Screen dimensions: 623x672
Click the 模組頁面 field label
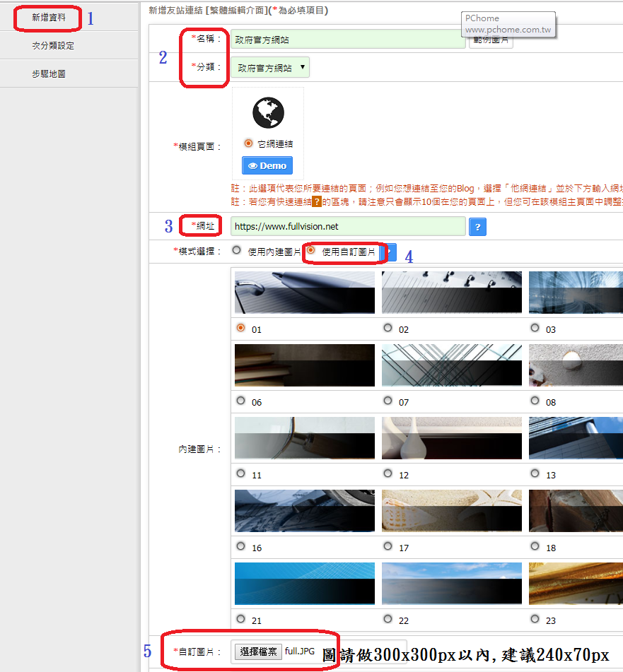coord(197,146)
